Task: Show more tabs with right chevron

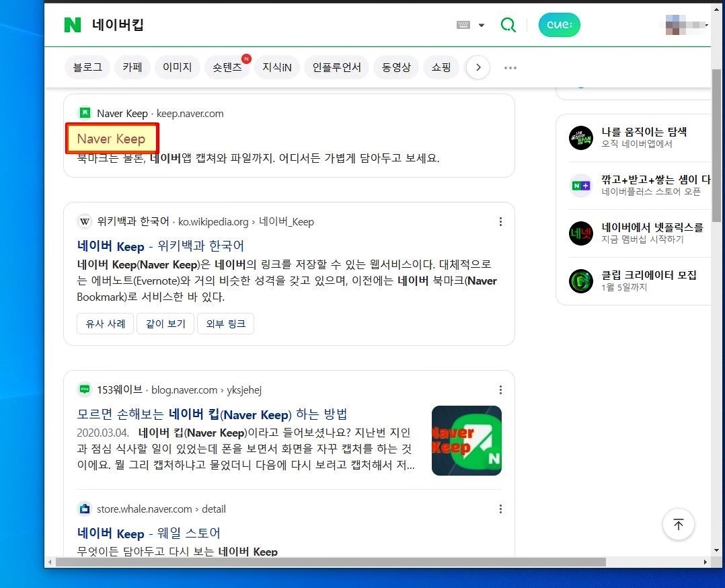Action: (478, 67)
